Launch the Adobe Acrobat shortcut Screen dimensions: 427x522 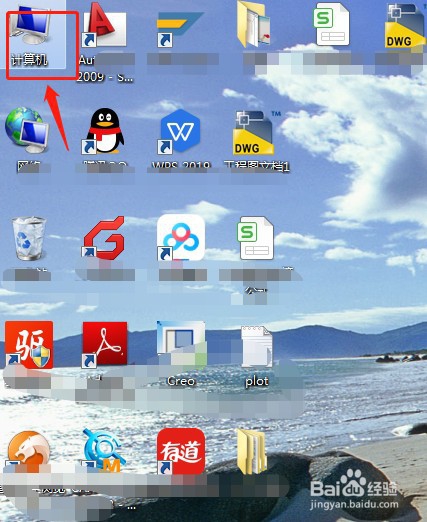tap(105, 345)
